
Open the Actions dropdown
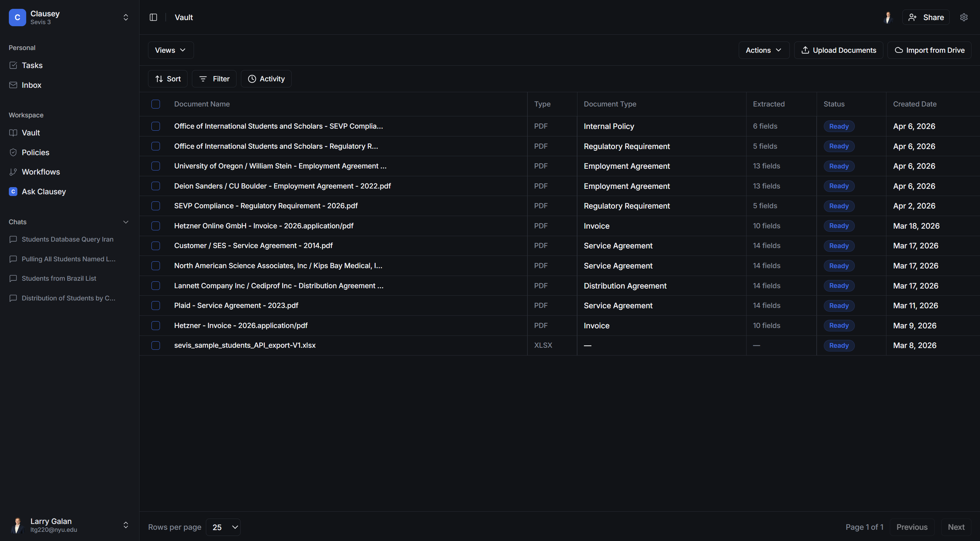[x=764, y=50]
